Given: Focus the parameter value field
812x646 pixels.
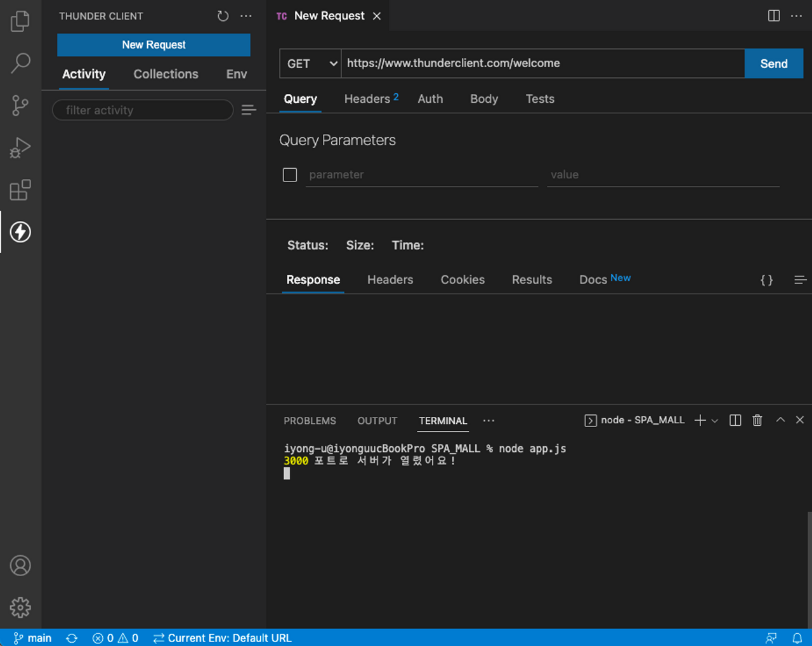Looking at the screenshot, I should pos(663,175).
